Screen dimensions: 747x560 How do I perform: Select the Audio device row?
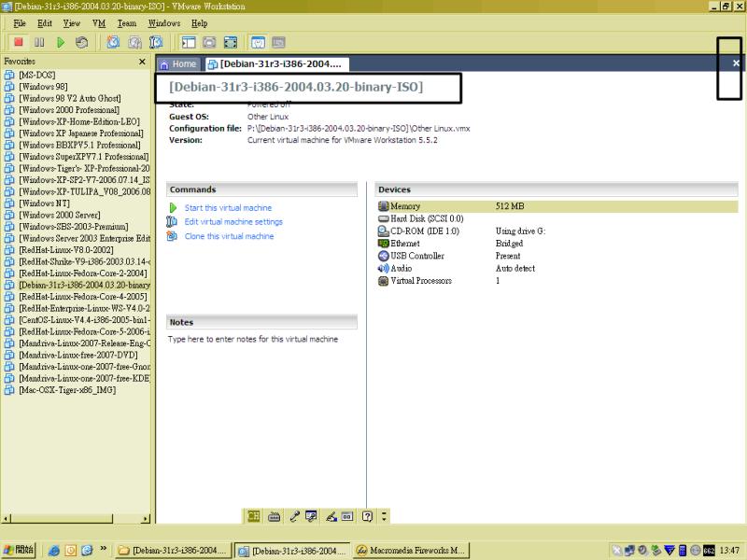[x=557, y=268]
